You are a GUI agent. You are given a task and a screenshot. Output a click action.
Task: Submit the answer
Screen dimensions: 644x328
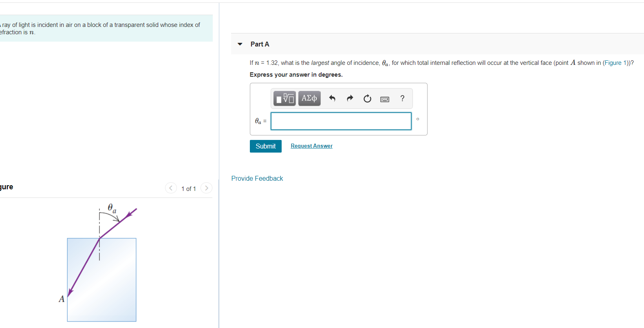[x=266, y=146]
